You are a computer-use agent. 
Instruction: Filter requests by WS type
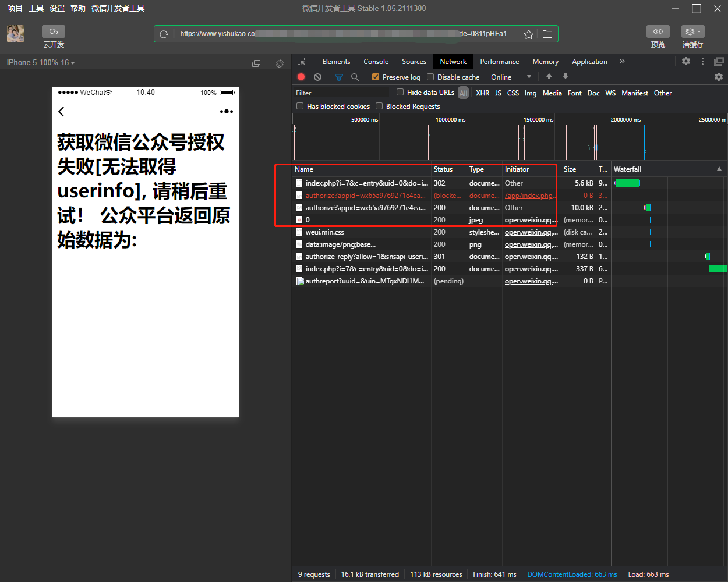coord(610,93)
